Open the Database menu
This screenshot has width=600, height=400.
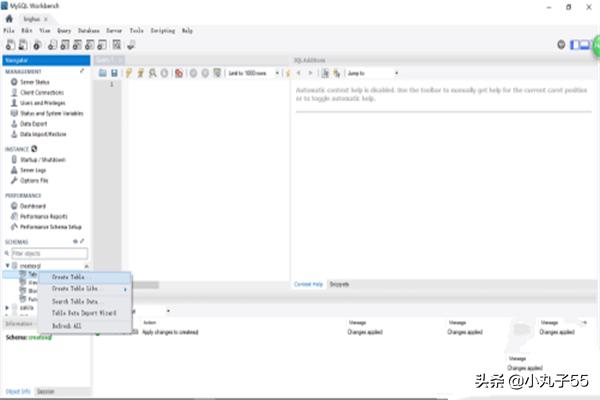pyautogui.click(x=89, y=30)
